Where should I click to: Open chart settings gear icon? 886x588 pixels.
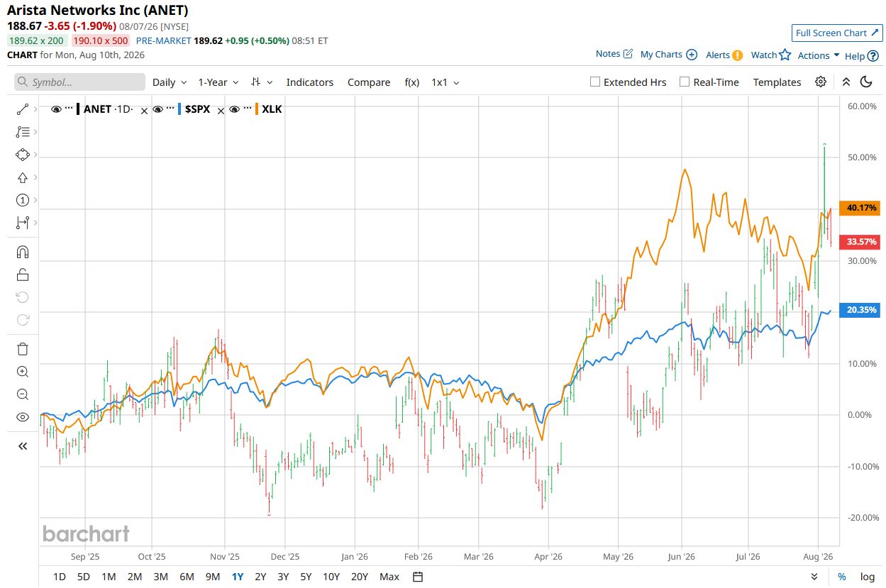pos(821,82)
